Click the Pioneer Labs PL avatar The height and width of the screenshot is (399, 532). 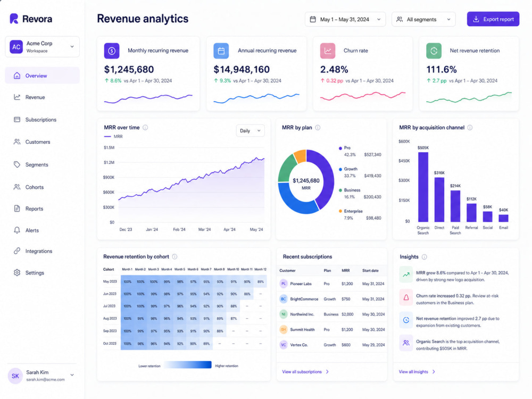point(284,284)
